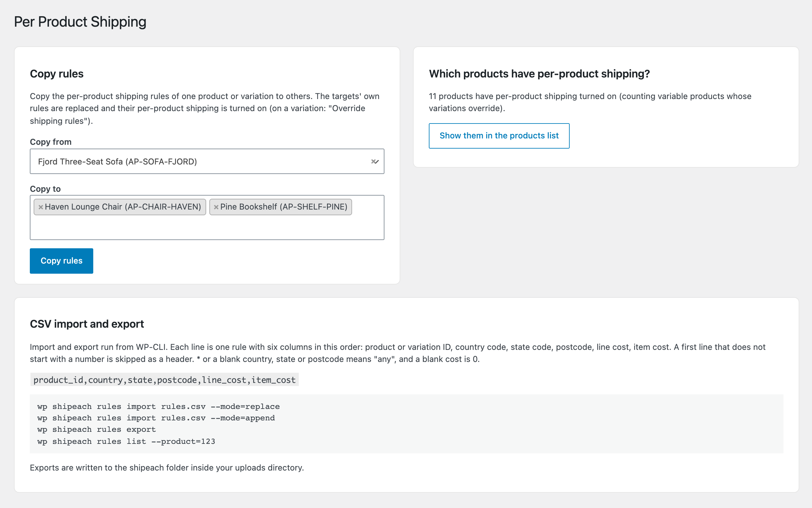
Task: Click the import --mode=append command line
Action: pos(156,418)
